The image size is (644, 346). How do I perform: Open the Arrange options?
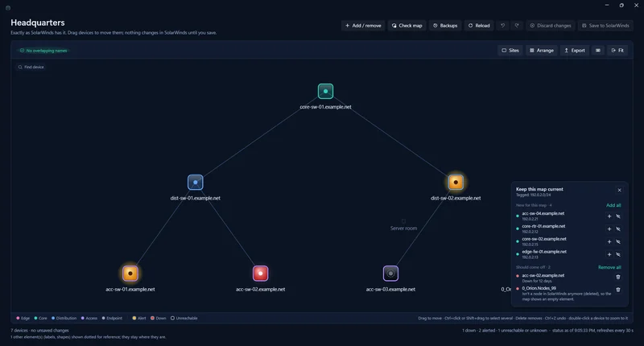tap(541, 51)
